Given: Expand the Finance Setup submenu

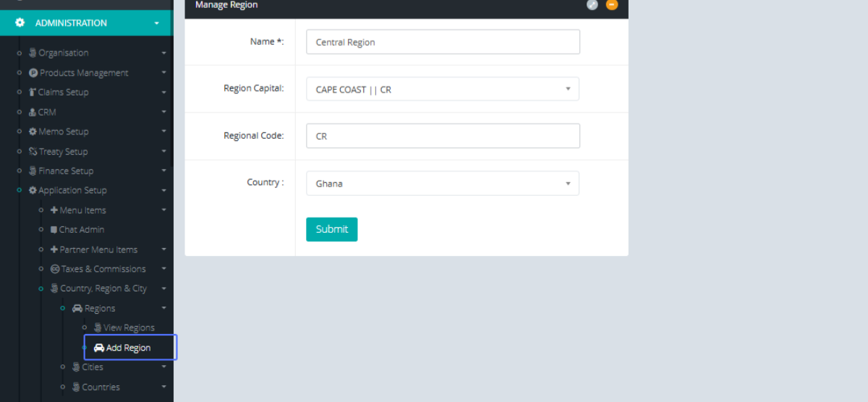Looking at the screenshot, I should coord(164,171).
